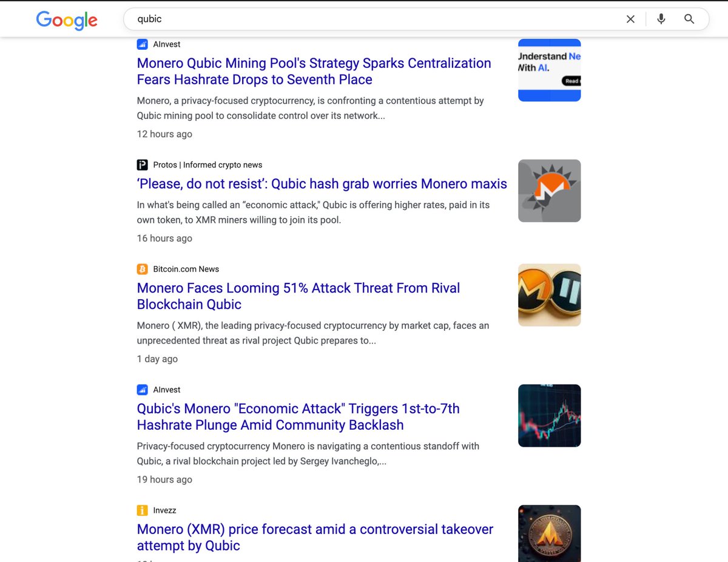
Task: Click the magnifying glass search icon
Action: tap(689, 19)
